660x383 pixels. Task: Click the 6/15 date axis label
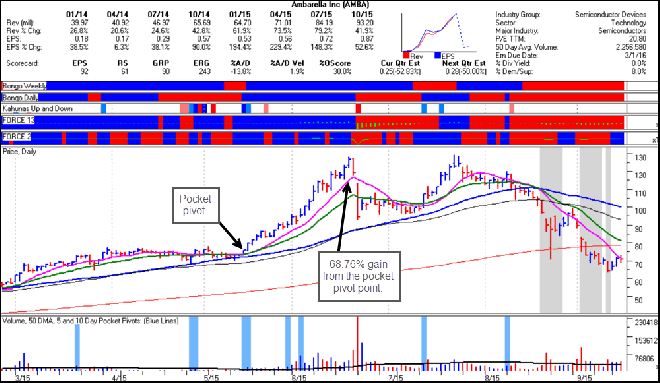pyautogui.click(x=299, y=378)
